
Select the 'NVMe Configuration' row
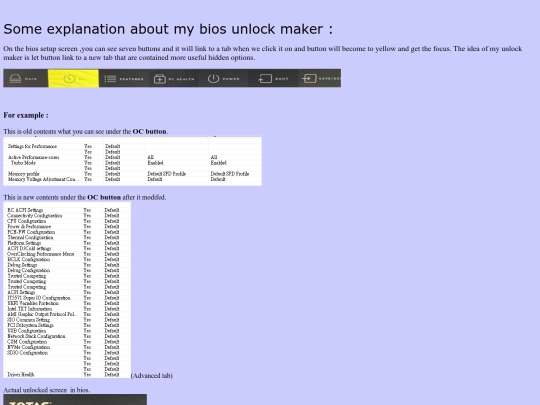point(67,347)
